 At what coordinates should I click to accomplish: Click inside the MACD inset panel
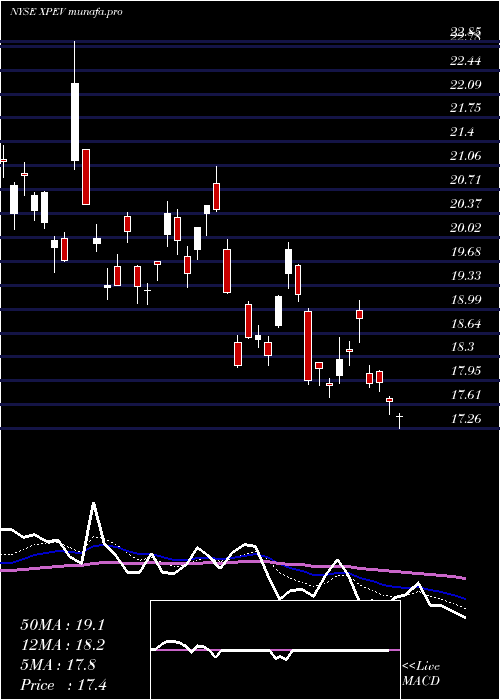click(x=275, y=650)
